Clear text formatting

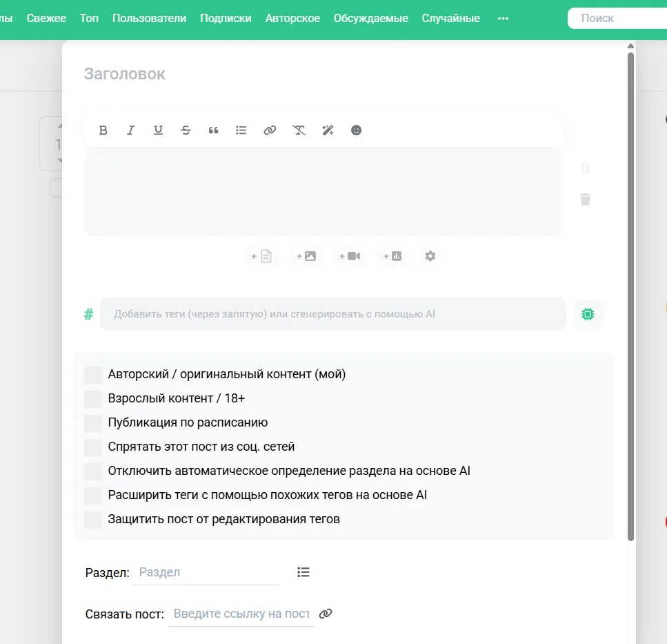[x=299, y=130]
